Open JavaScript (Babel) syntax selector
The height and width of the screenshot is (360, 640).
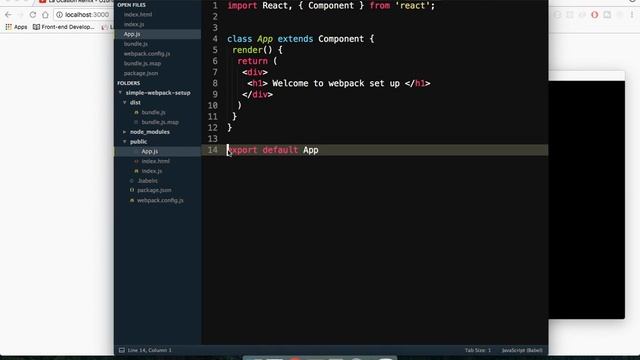coord(522,350)
